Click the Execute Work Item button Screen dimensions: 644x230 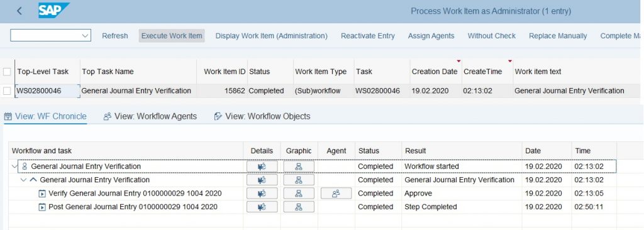click(x=172, y=36)
